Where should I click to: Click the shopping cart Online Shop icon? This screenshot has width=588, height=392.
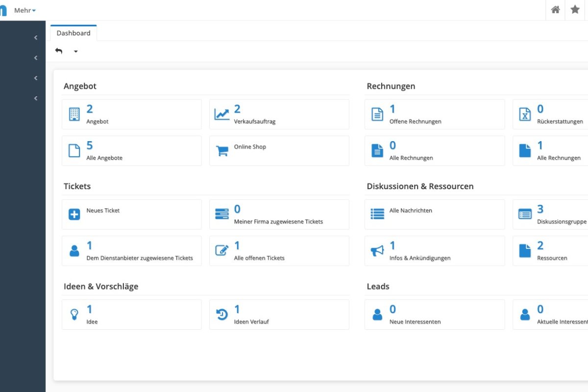point(222,151)
